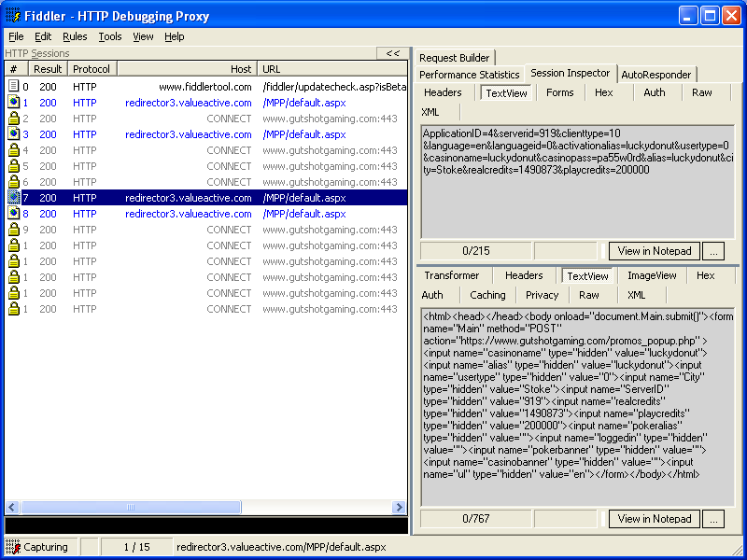
Task: Click inside the request text area showing ApplicationID
Action: 577,182
